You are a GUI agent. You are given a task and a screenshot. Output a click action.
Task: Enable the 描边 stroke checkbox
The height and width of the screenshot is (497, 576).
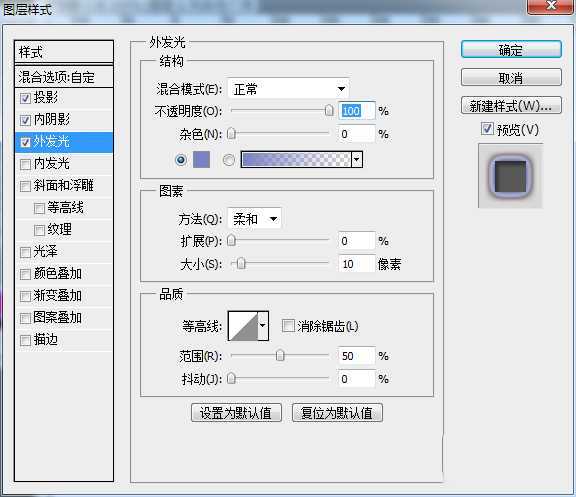coord(25,340)
